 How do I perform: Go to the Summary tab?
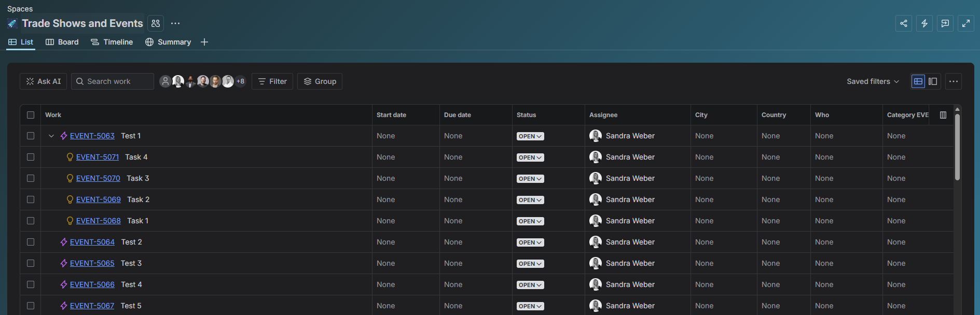pyautogui.click(x=168, y=42)
